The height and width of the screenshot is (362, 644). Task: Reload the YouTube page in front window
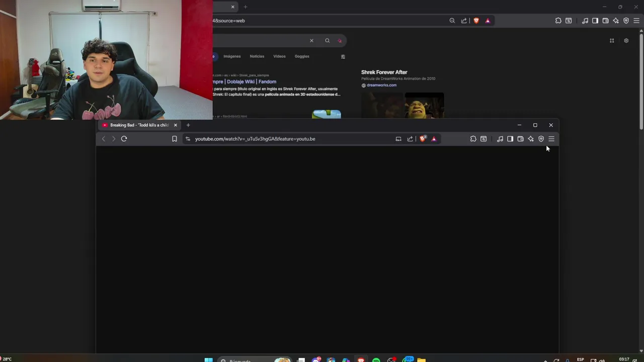[124, 139]
